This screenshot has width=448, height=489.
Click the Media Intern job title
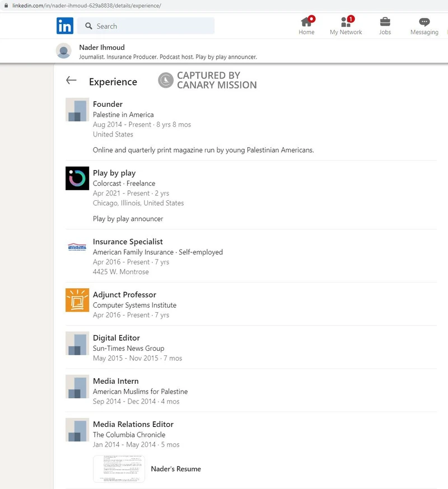coord(116,381)
